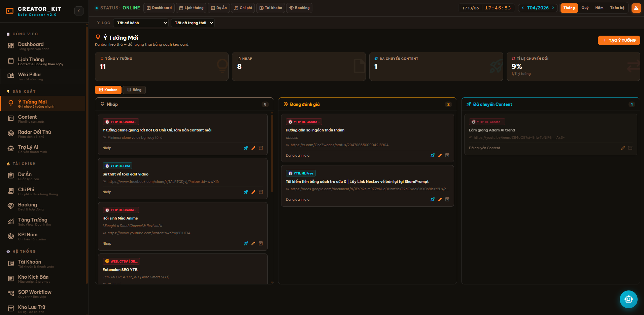The width and height of the screenshot is (644, 315).
Task: Open the user profile icon
Action: [636, 8]
